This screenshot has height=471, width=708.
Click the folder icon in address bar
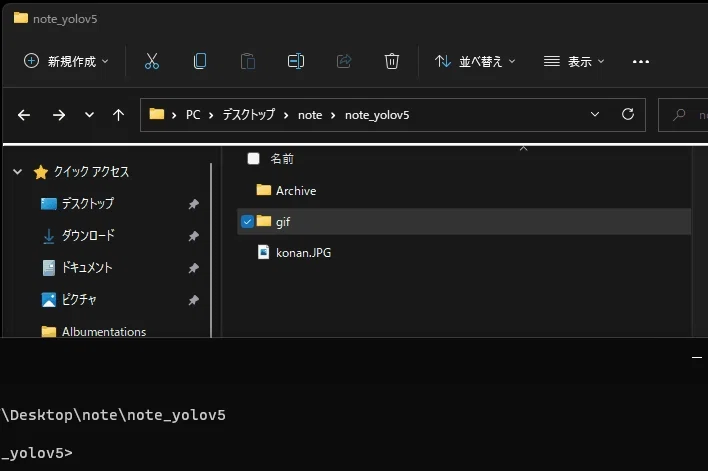(157, 114)
